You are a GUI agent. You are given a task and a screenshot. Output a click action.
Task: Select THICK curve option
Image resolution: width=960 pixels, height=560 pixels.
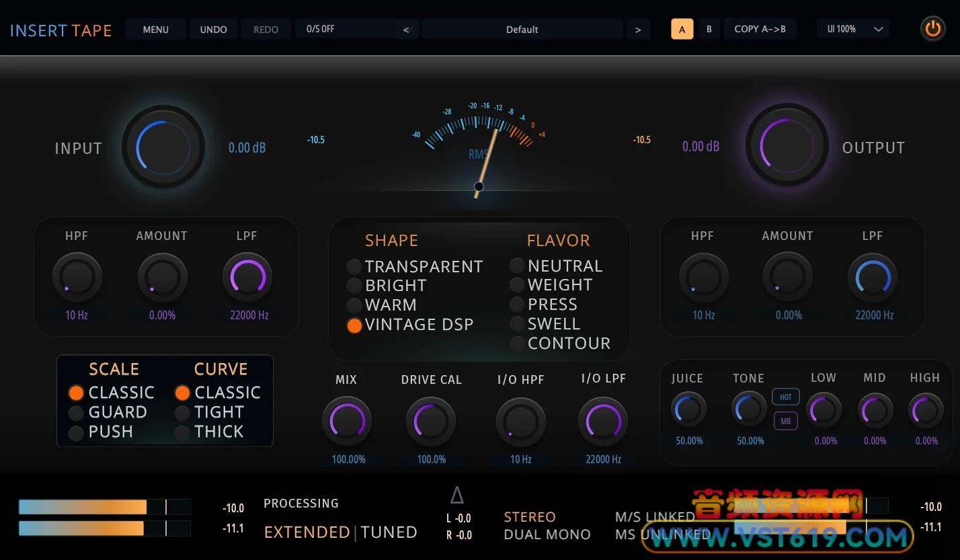click(209, 432)
